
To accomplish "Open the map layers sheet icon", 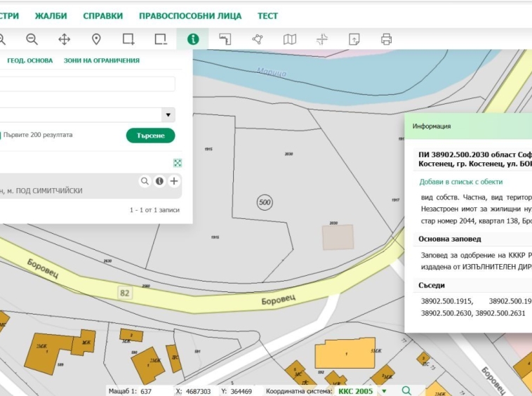I will pos(290,39).
